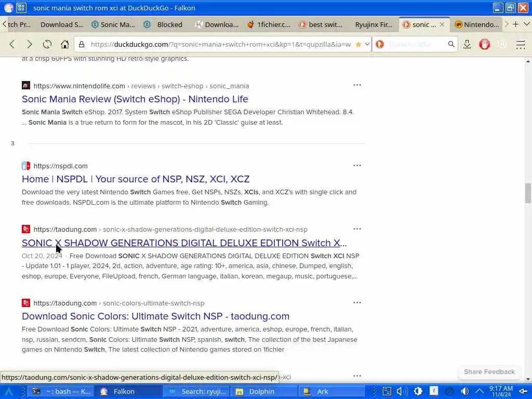Click the window menu icon in title bar
This screenshot has width=532, height=399.
tap(8, 7)
